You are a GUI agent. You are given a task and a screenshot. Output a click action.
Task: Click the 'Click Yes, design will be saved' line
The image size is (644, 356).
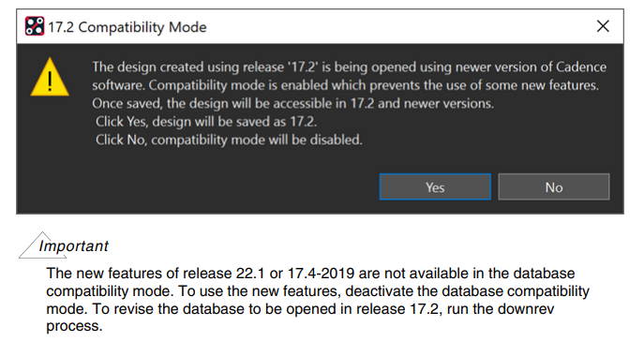206,122
